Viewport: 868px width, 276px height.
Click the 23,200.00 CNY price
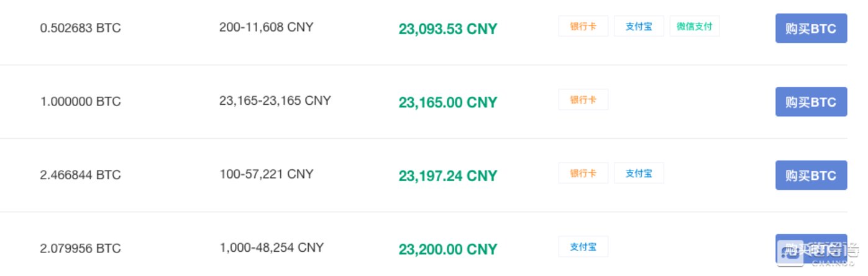447,249
